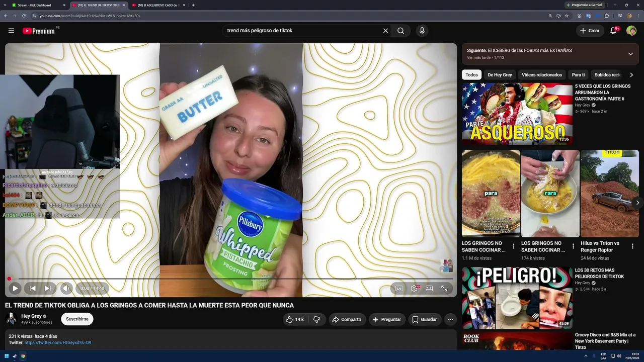Open the YouTube guide hamburger menu
Image resolution: width=644 pixels, height=362 pixels.
pyautogui.click(x=11, y=31)
